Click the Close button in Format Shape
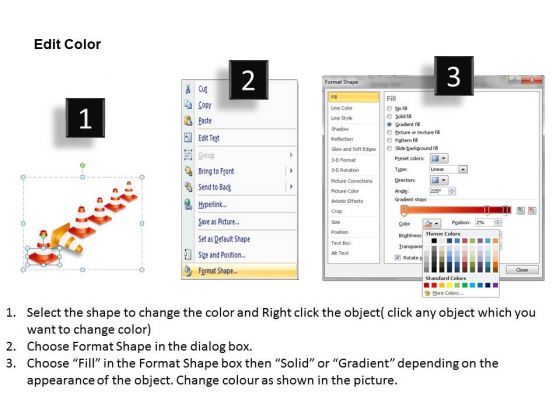560x420 pixels. pos(522,270)
